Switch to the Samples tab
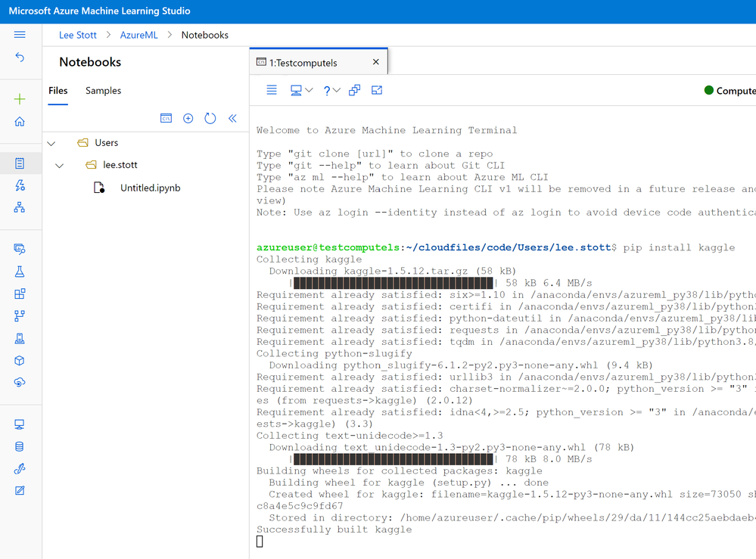Viewport: 756px width, 559px height. pos(103,91)
